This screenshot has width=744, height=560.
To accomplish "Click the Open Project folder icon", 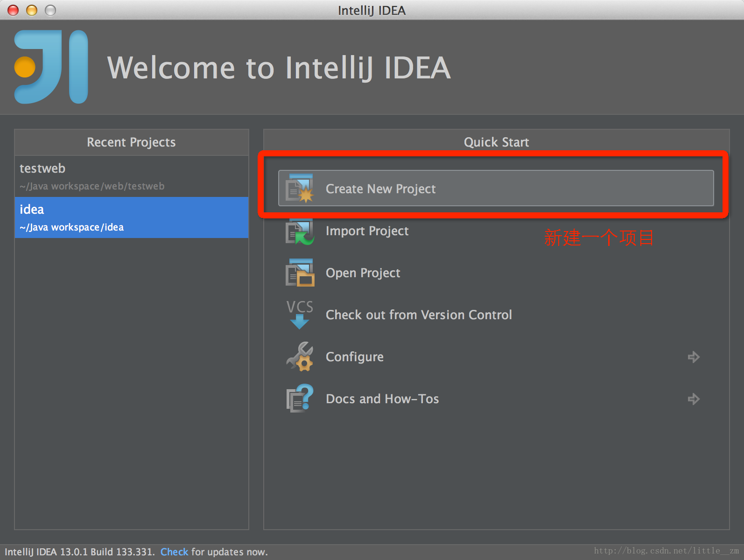I will tap(300, 273).
